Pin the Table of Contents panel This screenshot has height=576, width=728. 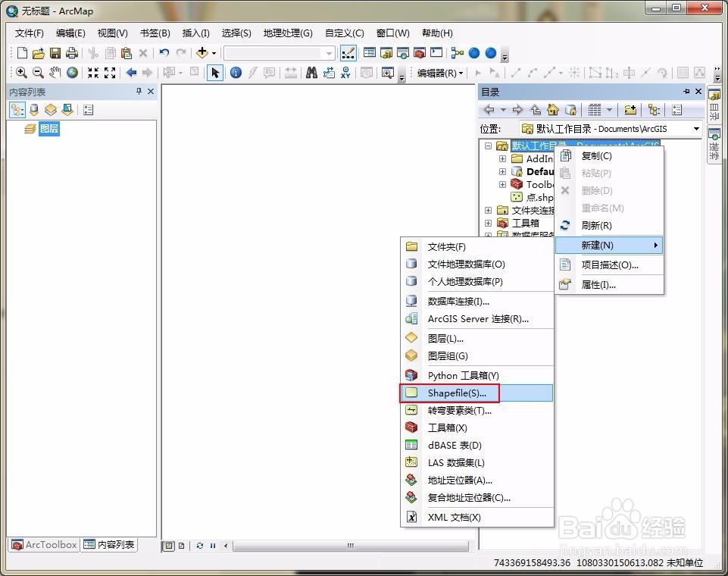click(139, 92)
